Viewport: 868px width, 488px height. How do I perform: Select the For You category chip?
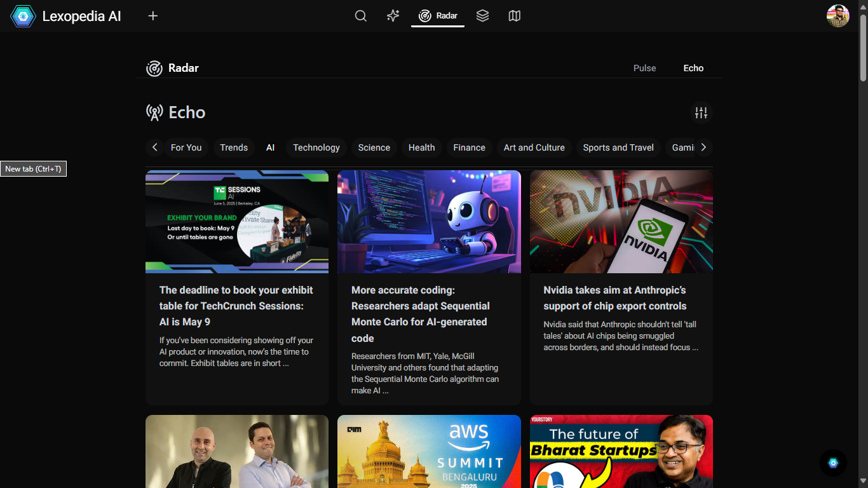click(x=186, y=147)
